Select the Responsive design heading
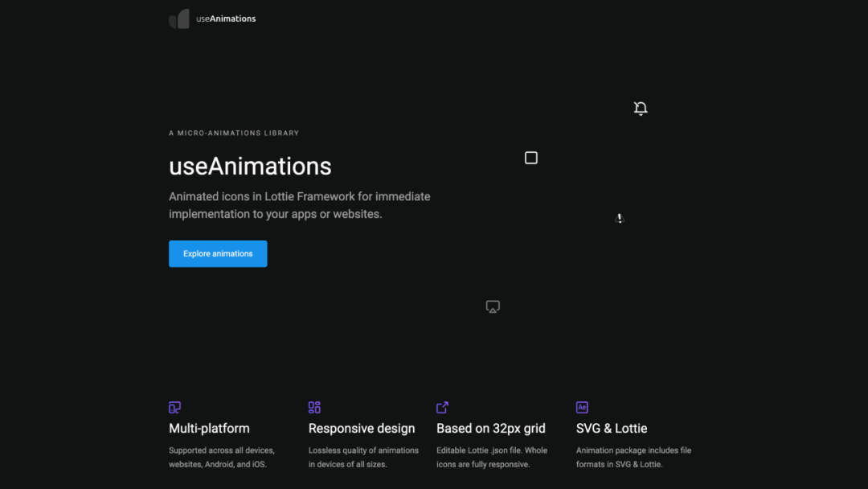 tap(362, 428)
